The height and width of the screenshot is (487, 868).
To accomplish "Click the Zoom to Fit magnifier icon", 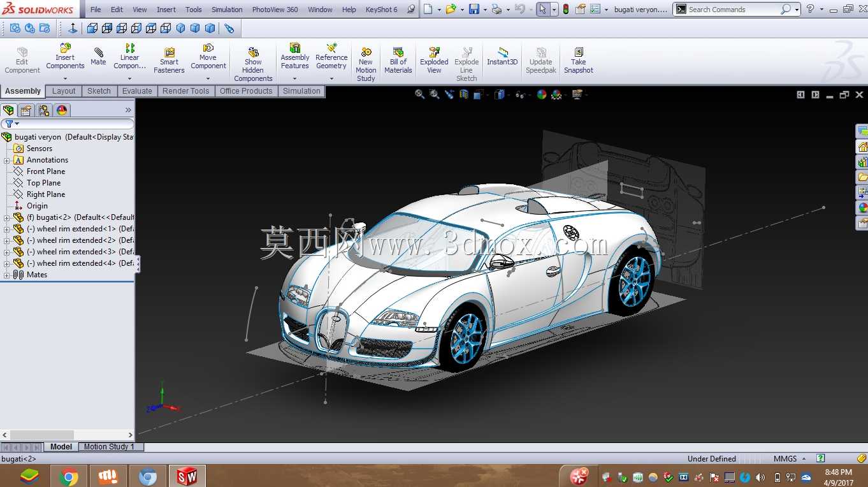I will click(419, 94).
